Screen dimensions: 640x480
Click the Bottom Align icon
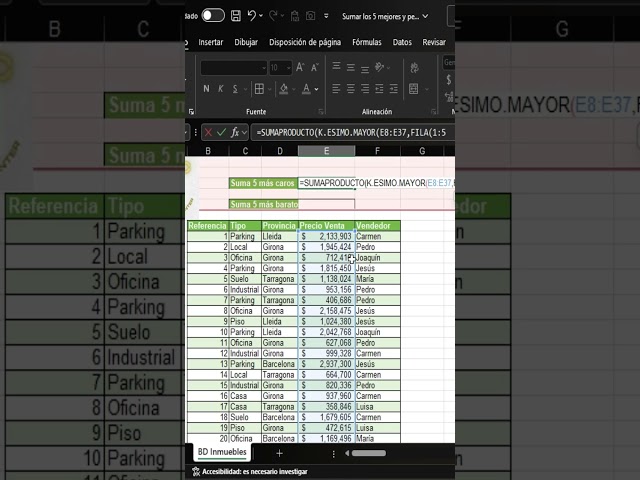365,68
